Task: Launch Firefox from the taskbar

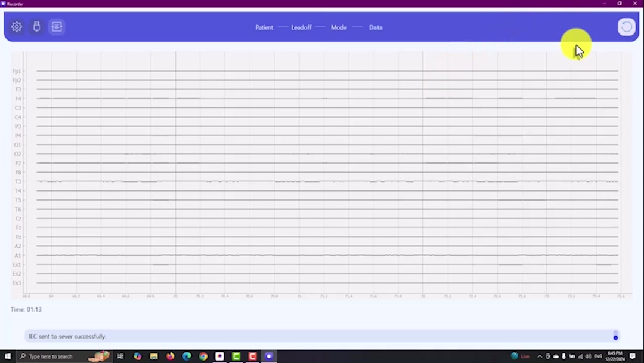Action: (170, 356)
